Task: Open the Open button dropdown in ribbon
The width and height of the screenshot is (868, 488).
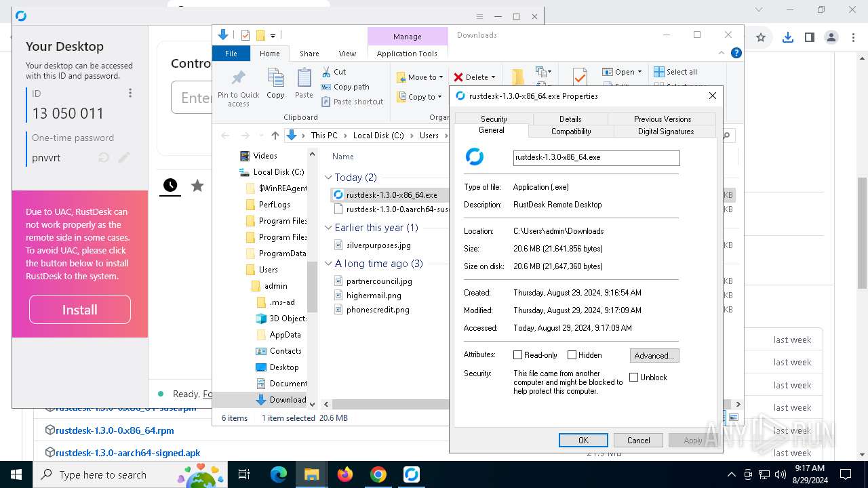Action: click(x=640, y=72)
